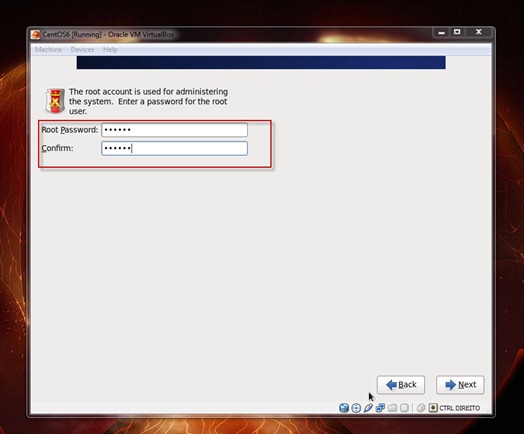Open the Help menu
Image resolution: width=524 pixels, height=434 pixels.
pos(110,49)
